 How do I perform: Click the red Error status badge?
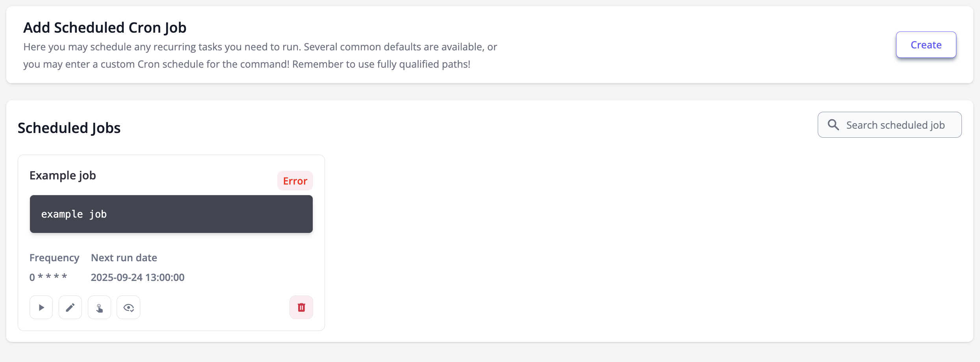click(x=295, y=181)
